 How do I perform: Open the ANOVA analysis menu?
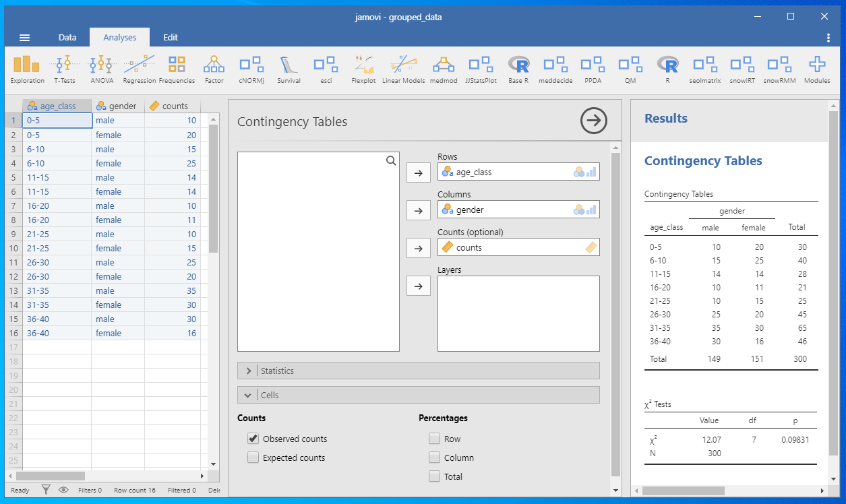[x=102, y=69]
